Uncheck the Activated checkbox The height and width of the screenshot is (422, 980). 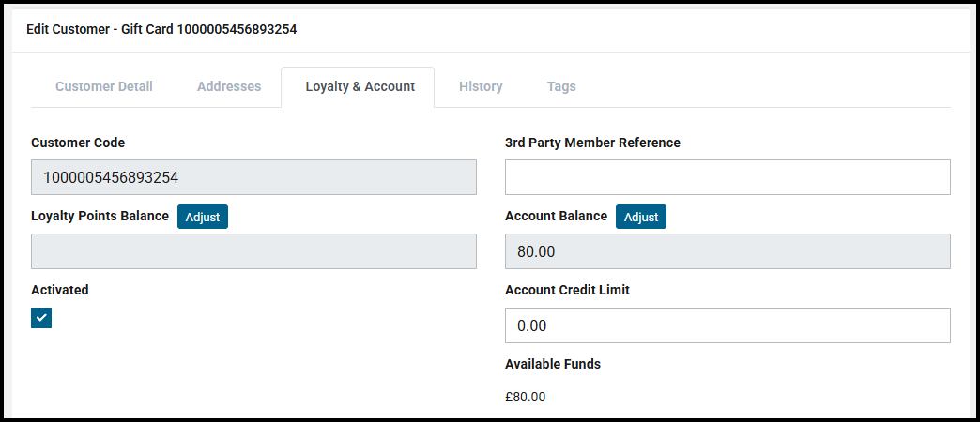point(41,318)
